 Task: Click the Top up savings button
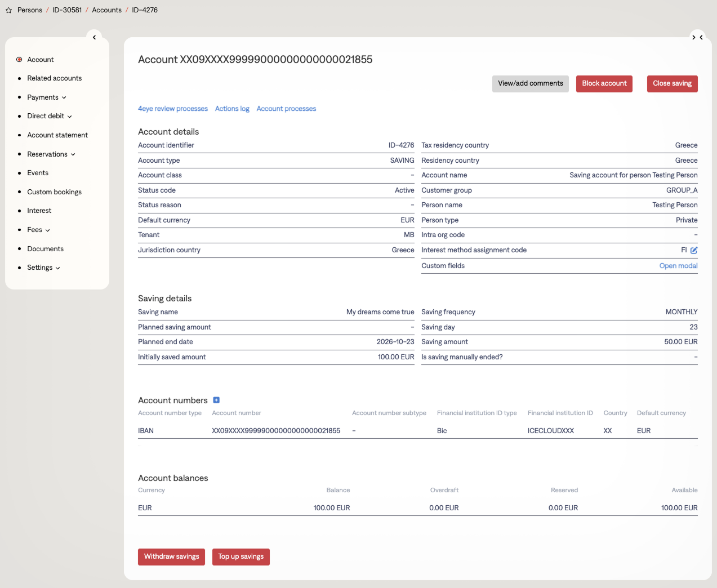(241, 556)
